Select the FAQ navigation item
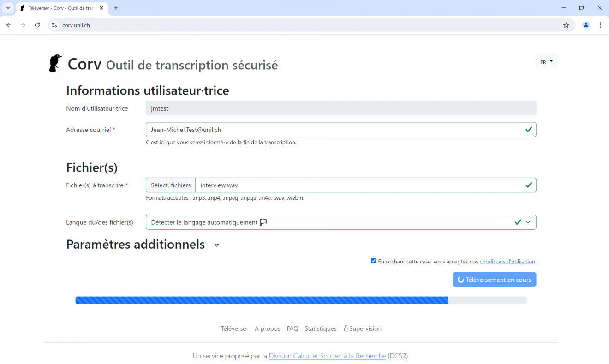Image resolution: width=609 pixels, height=364 pixels. (x=293, y=328)
